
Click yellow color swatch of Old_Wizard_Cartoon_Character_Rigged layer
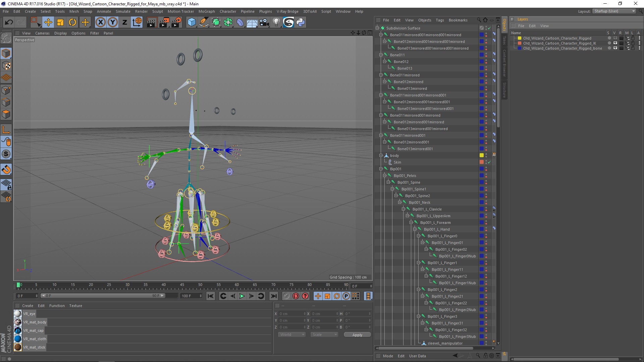pyautogui.click(x=520, y=38)
